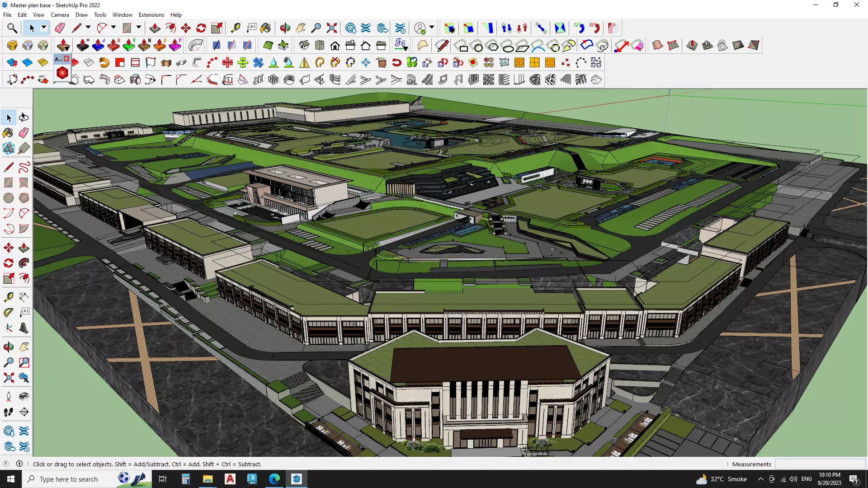Click the Instructor info icon in status bar
Viewport: 868px width, 488px height.
[x=19, y=464]
